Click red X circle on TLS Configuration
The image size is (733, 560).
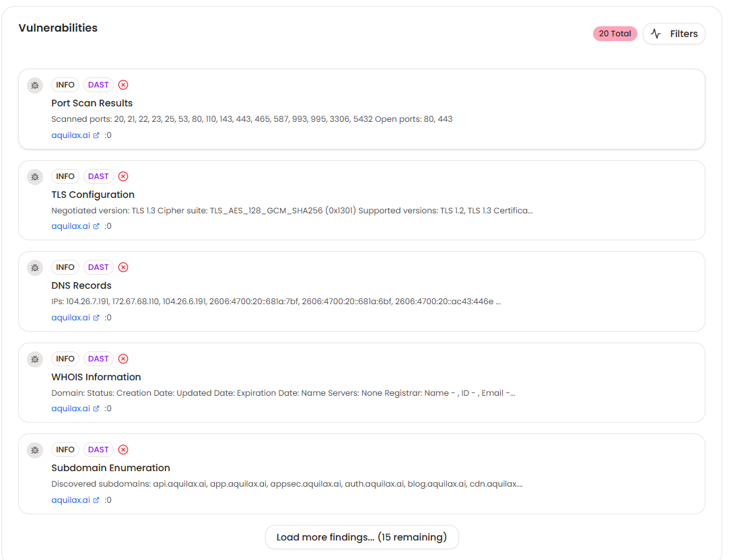pyautogui.click(x=123, y=176)
